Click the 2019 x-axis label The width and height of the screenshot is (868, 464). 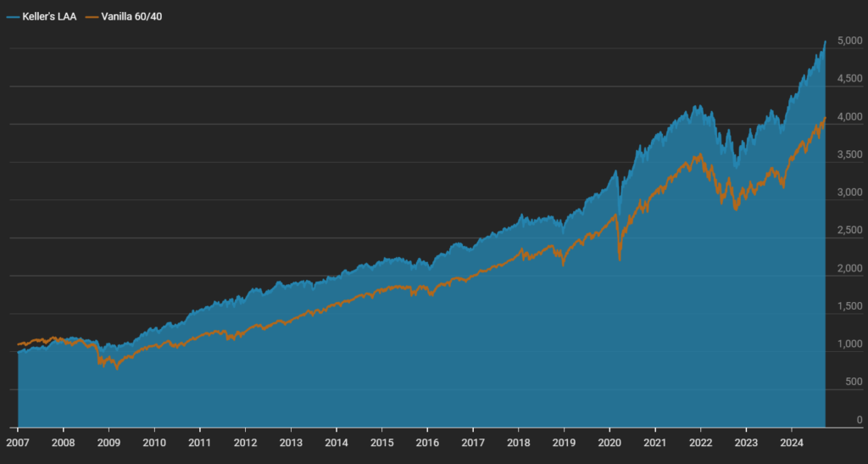564,443
